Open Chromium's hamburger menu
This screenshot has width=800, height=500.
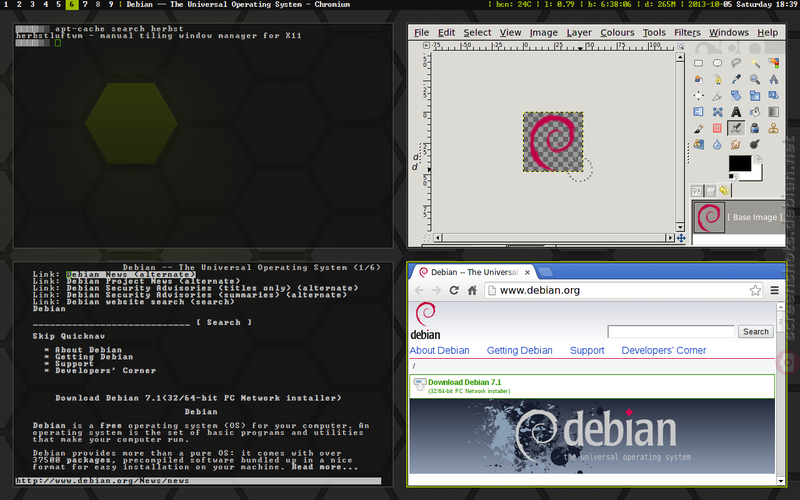point(774,290)
